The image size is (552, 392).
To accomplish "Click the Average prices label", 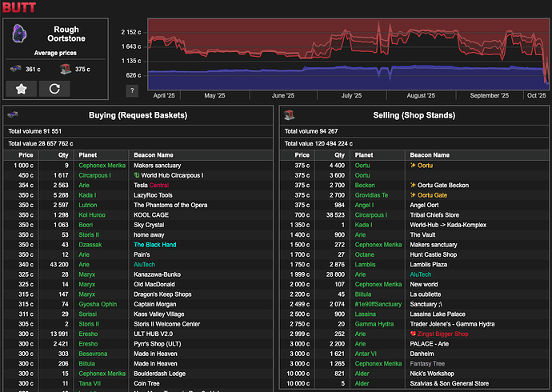I will pos(55,53).
